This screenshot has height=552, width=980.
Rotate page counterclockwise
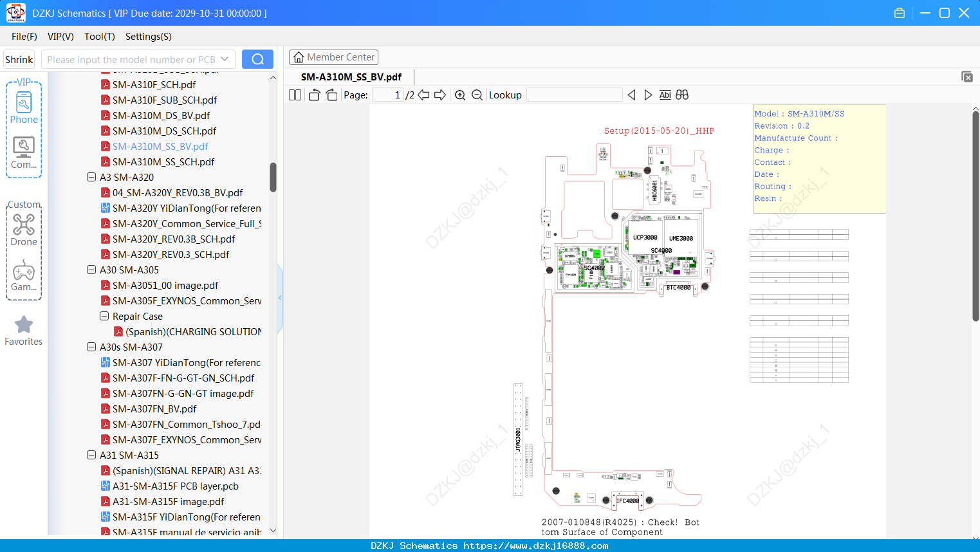314,95
